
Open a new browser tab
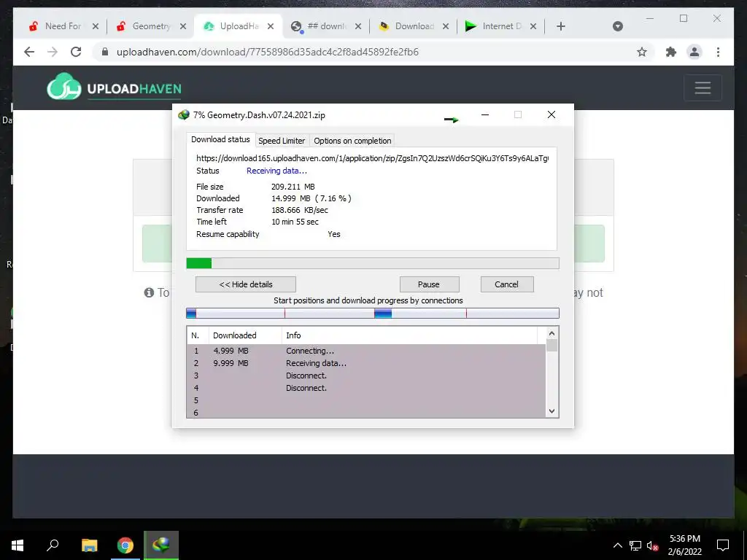(x=561, y=27)
